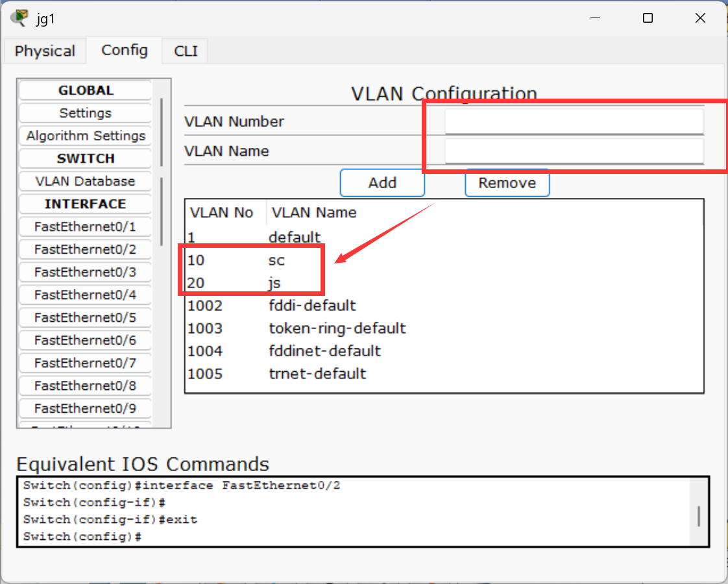This screenshot has width=728, height=584.
Task: Open FastEthernet0/9 interface settings
Action: [86, 409]
